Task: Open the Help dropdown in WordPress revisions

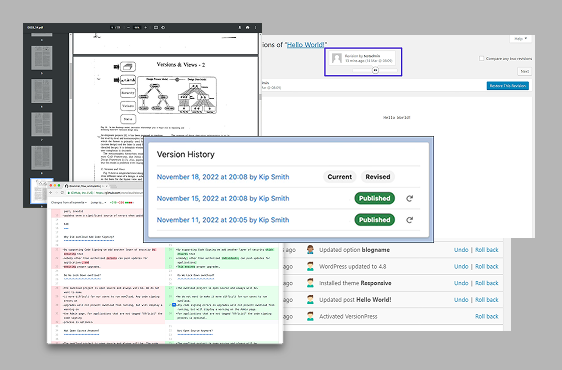Action: coord(520,39)
